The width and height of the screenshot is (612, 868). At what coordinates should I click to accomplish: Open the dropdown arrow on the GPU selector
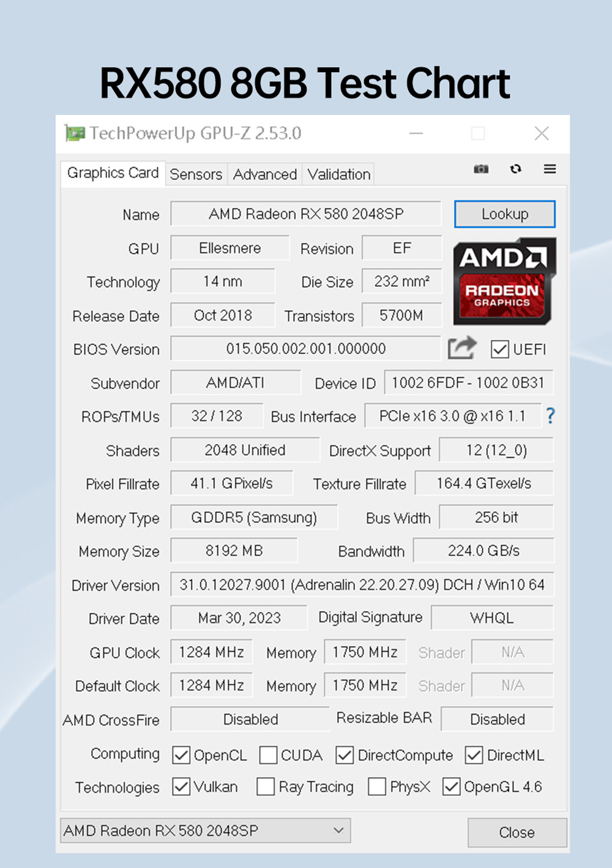coord(339,831)
